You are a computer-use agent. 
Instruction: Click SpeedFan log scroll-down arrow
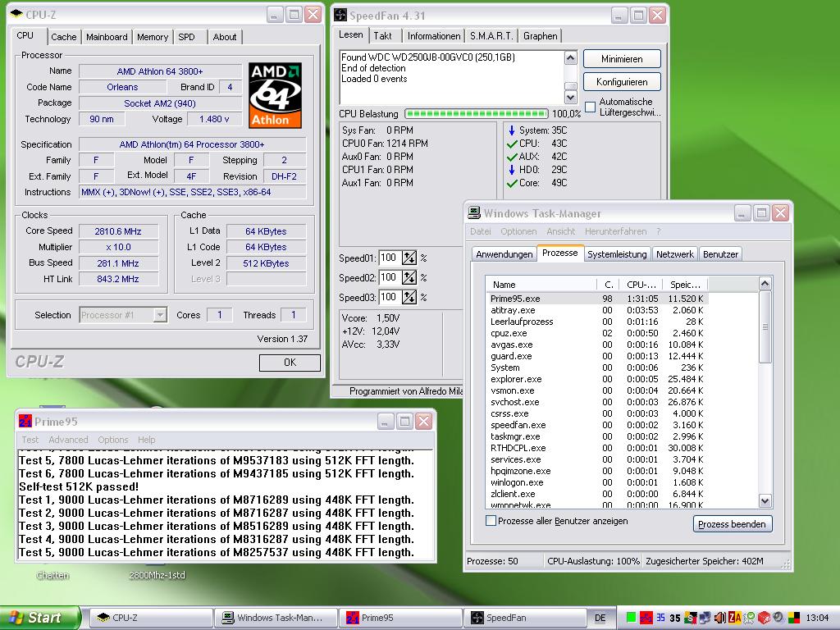coord(571,97)
